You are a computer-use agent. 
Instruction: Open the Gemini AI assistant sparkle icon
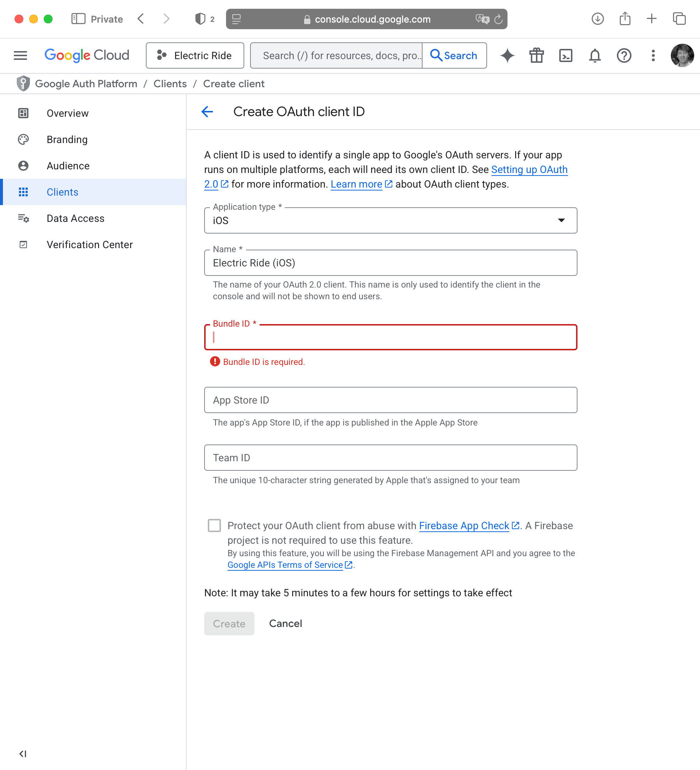[x=507, y=56]
